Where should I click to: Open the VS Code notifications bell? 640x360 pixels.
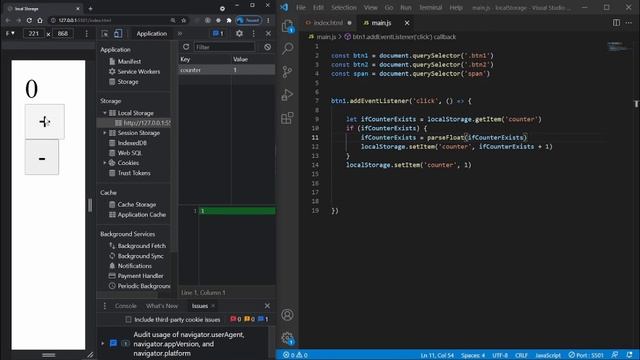click(629, 355)
